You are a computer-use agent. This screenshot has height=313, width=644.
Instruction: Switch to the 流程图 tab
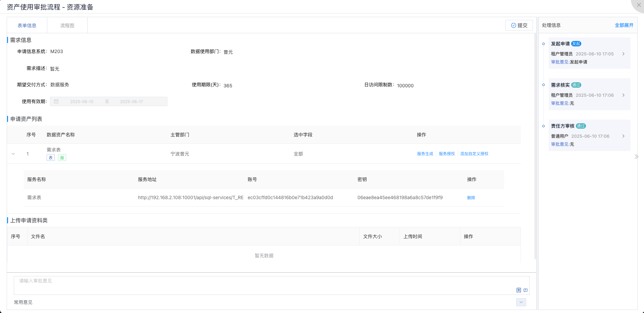(x=67, y=26)
